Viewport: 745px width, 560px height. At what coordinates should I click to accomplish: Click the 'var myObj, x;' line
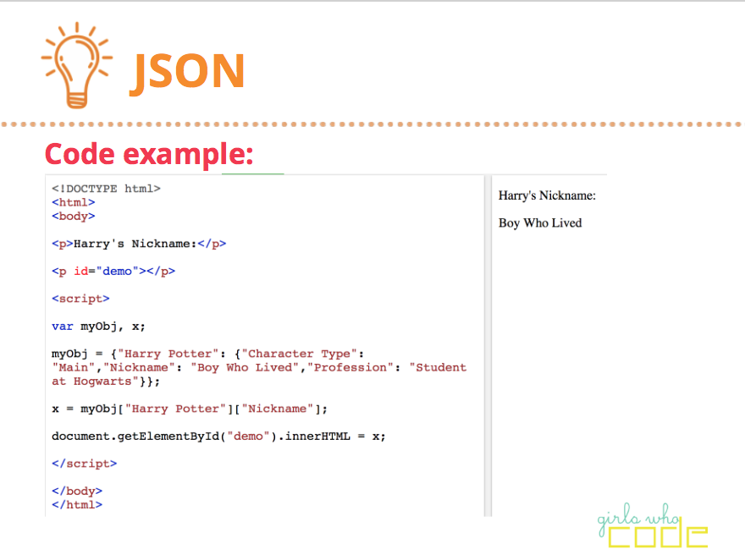pos(98,327)
